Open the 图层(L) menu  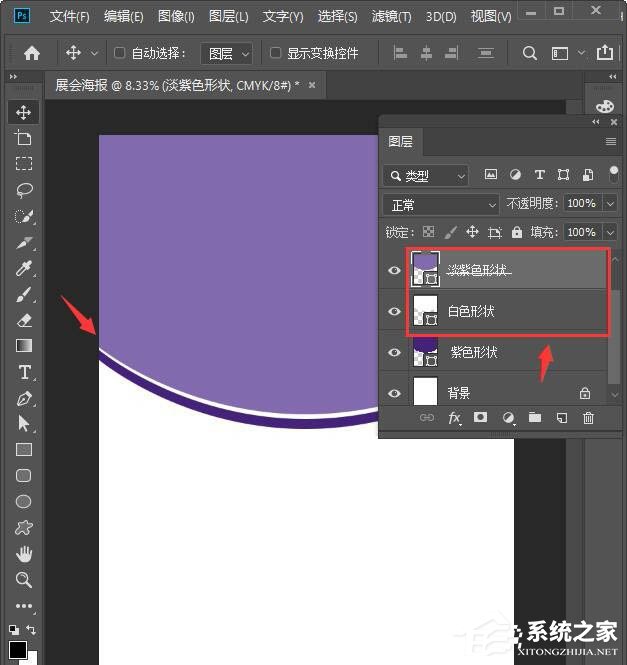pos(229,17)
